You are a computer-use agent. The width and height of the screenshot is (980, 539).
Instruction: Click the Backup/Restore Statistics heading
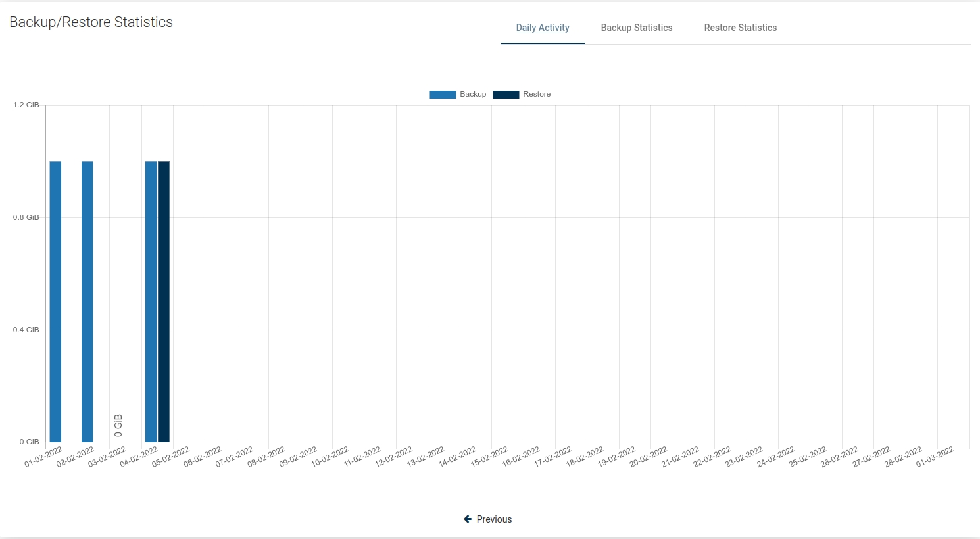coord(91,22)
